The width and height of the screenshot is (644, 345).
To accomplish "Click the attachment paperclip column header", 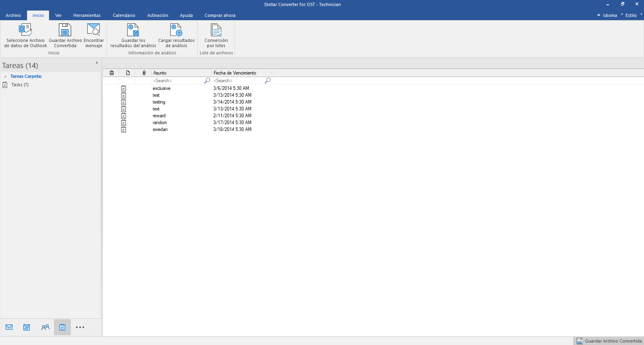I will 144,73.
